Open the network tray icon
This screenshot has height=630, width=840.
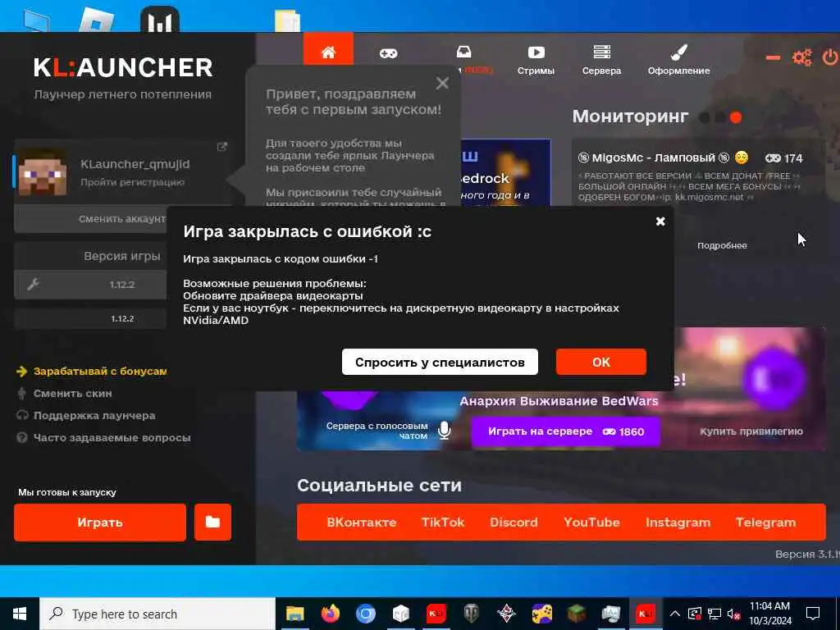click(x=714, y=614)
